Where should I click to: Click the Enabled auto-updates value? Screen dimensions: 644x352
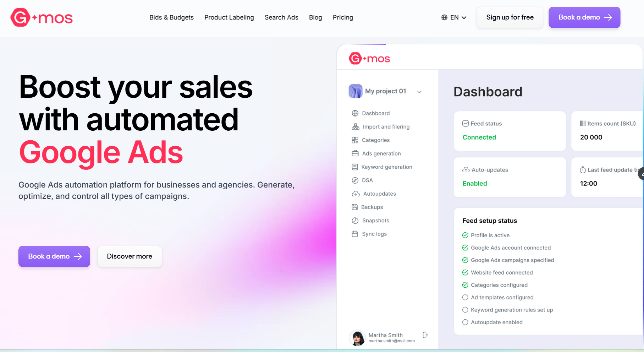(475, 184)
